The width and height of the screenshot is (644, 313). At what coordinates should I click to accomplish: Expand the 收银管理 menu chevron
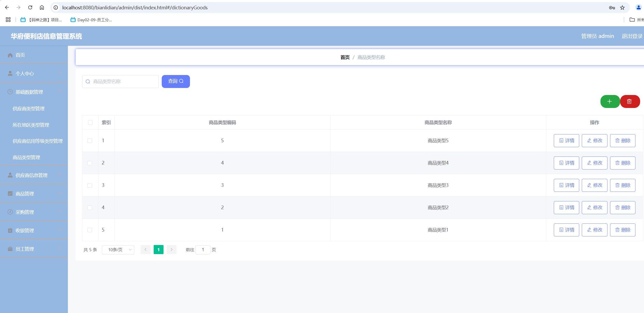[x=60, y=230]
